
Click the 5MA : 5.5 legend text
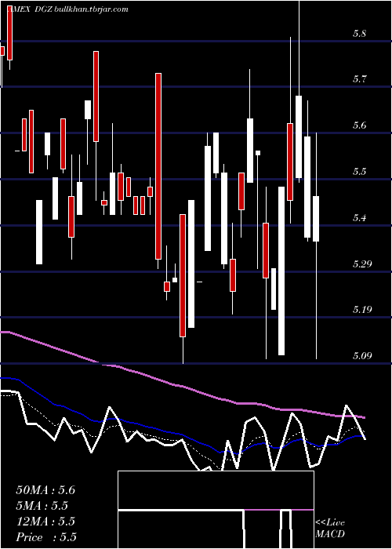(x=42, y=506)
